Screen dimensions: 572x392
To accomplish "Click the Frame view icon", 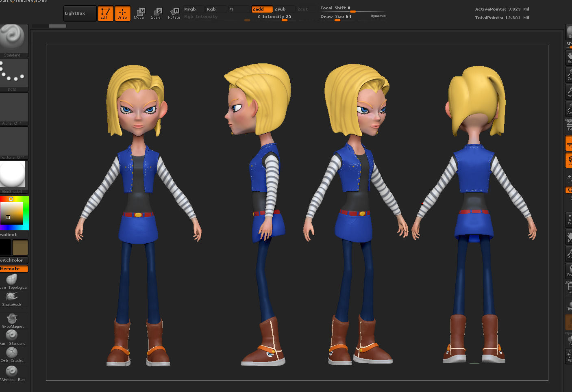I will 569,220.
